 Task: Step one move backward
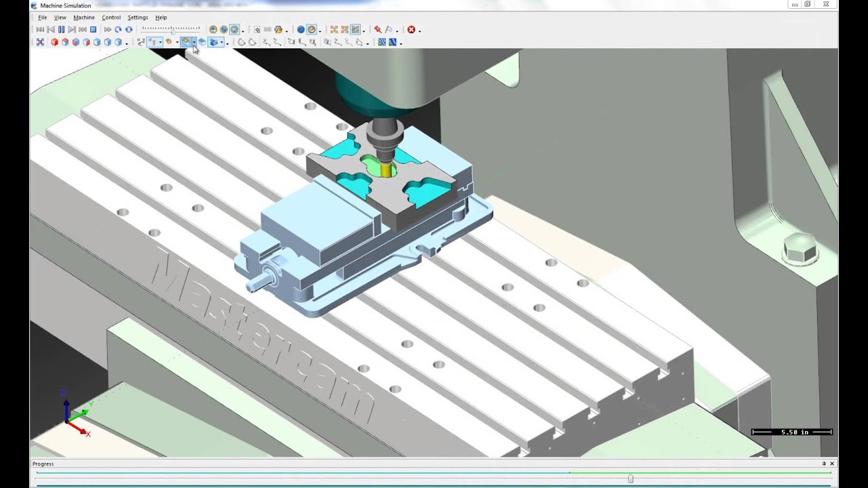coord(51,30)
